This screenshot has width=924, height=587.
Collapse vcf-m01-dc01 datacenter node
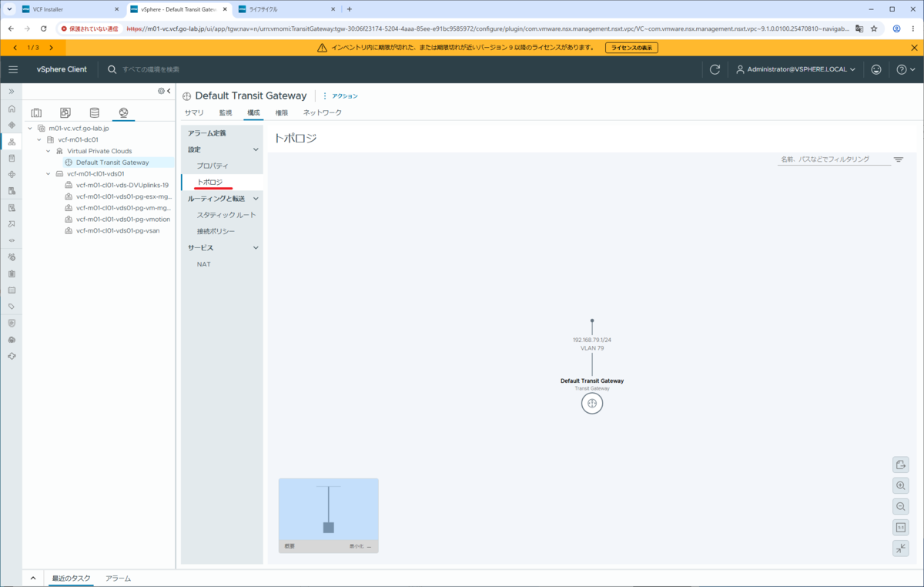point(39,140)
